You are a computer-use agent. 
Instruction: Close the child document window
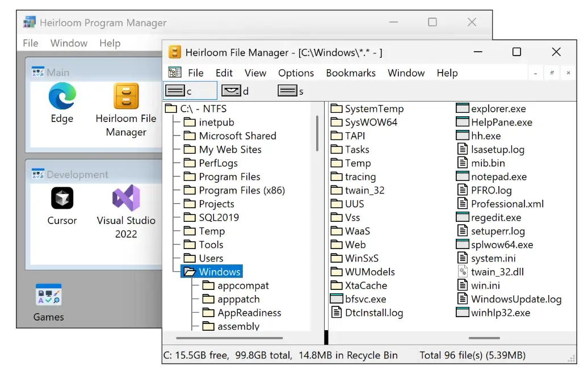(x=569, y=73)
